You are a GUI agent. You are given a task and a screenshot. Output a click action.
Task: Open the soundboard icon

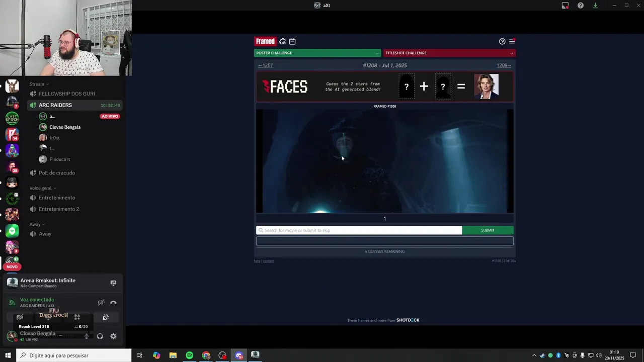tap(106, 317)
